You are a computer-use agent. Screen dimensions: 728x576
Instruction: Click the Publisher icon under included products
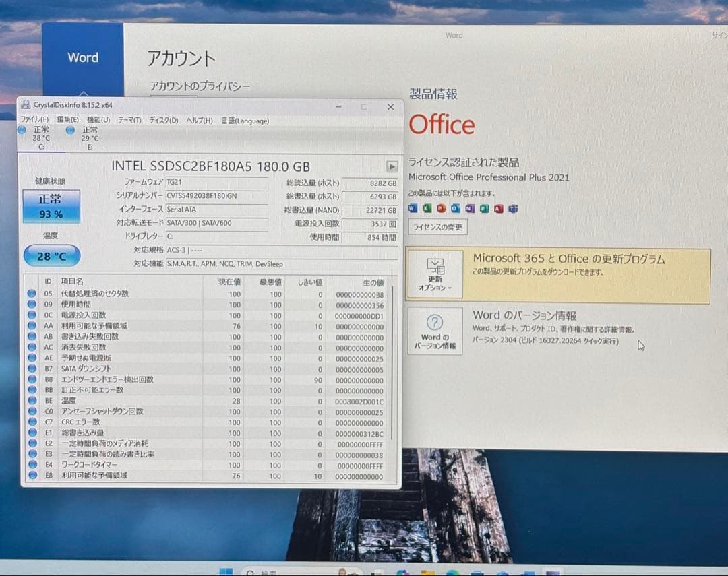pos(484,208)
